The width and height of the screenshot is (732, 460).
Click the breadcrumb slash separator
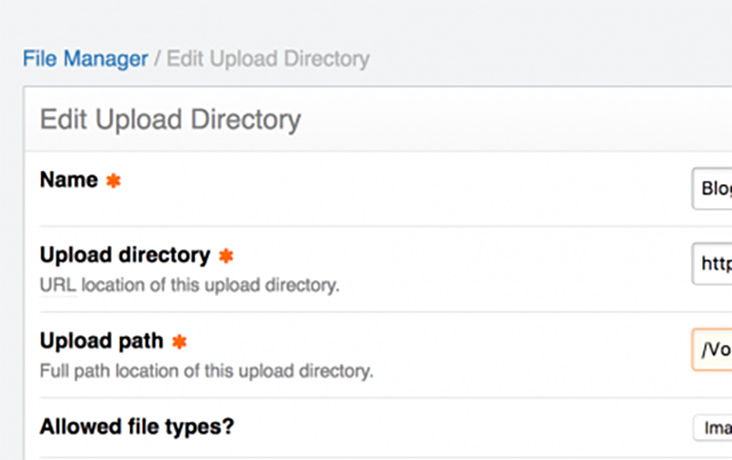tap(157, 59)
